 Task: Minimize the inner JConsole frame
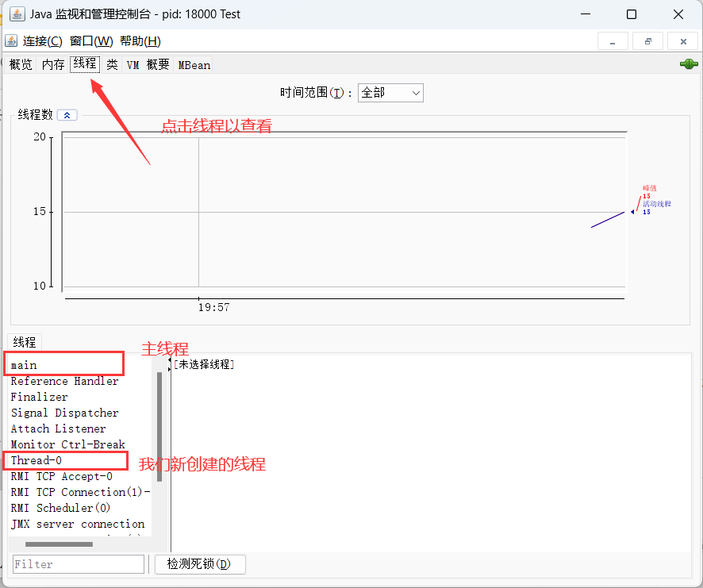click(x=613, y=41)
